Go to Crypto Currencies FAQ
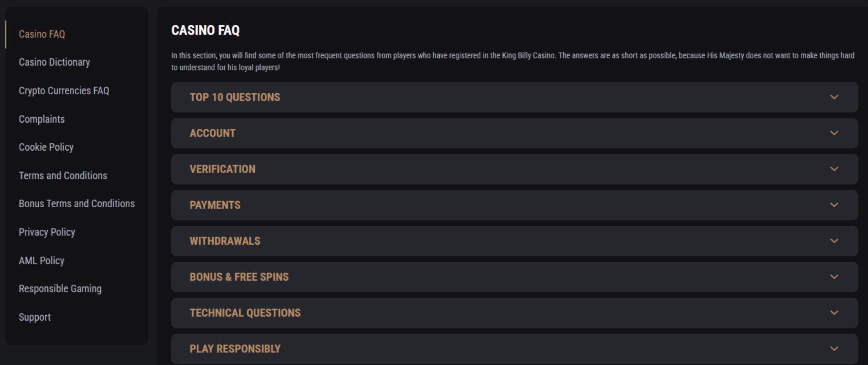Screen dimensions: 868x365 coord(64,90)
